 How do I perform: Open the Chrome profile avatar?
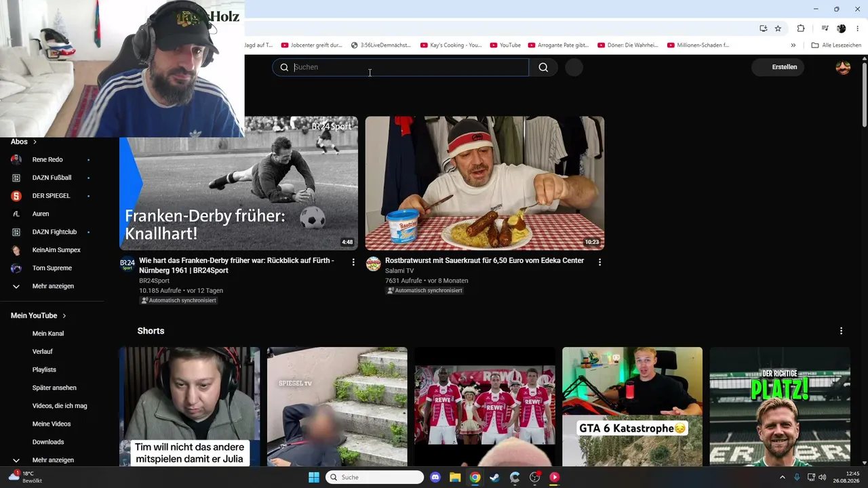pyautogui.click(x=842, y=28)
